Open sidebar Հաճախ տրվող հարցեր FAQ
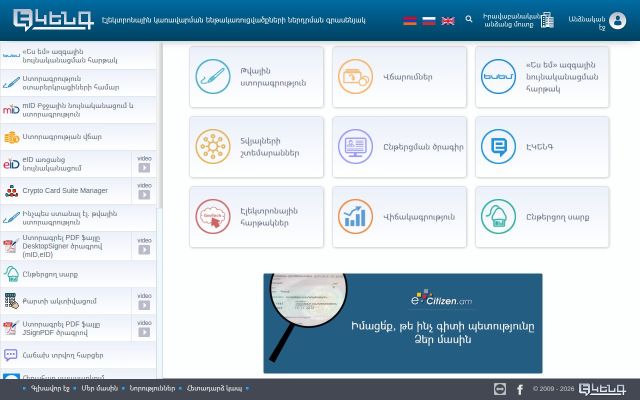The height and width of the screenshot is (400, 640). tap(78, 355)
